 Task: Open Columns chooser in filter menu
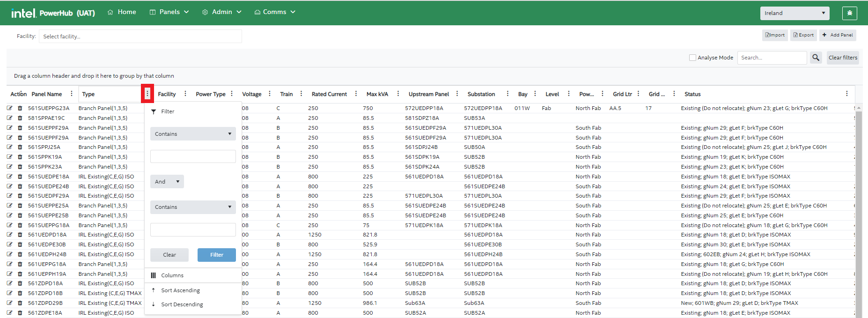click(172, 275)
